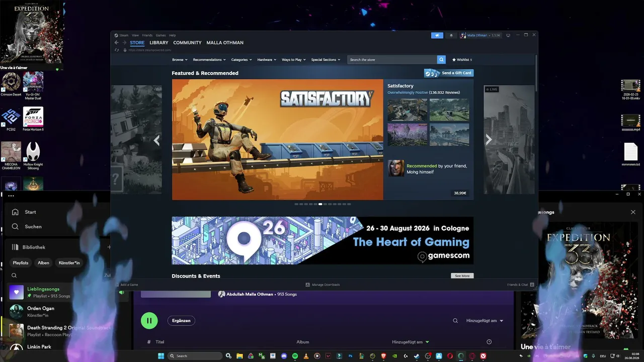Click See More under Discounts & Events

point(462,276)
